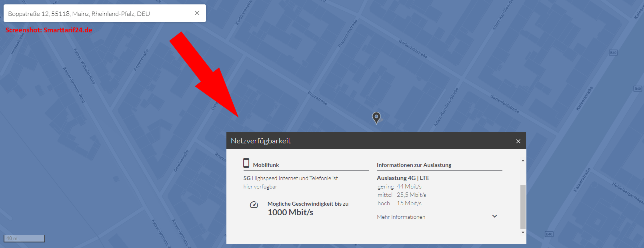Select the Mögliche Geschwindigkeit bis zu label

click(308, 204)
